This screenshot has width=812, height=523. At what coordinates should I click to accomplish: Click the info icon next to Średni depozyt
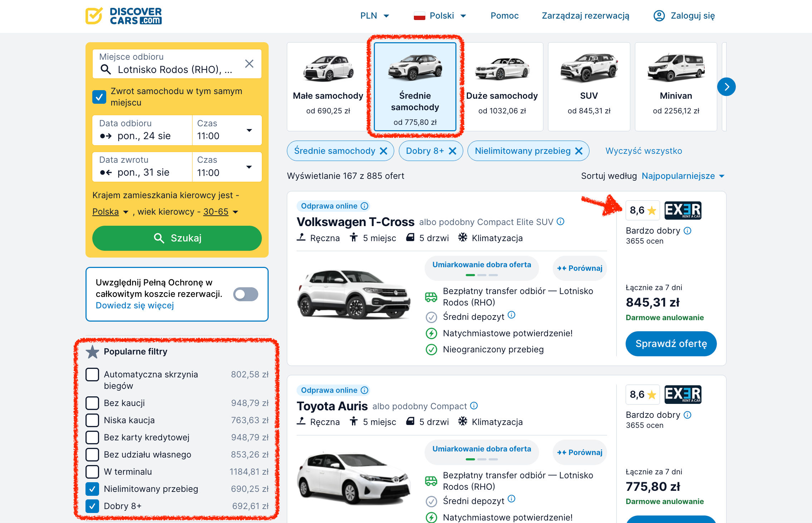512,315
